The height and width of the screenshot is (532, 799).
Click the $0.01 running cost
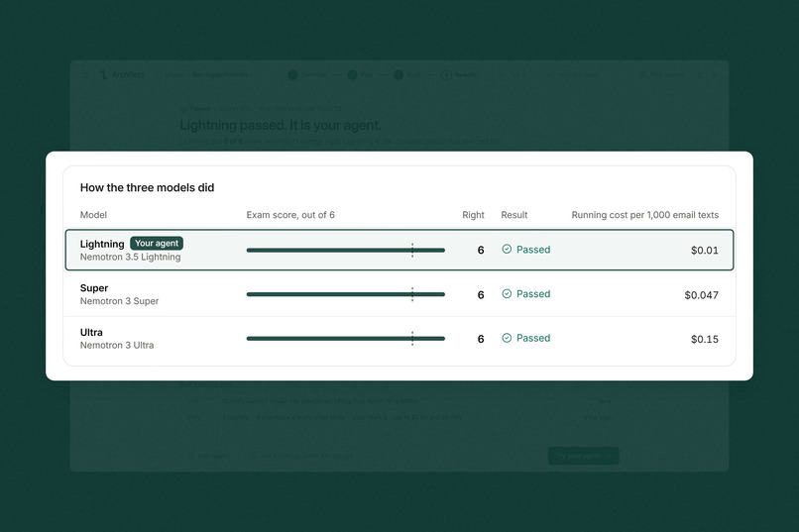[705, 251]
